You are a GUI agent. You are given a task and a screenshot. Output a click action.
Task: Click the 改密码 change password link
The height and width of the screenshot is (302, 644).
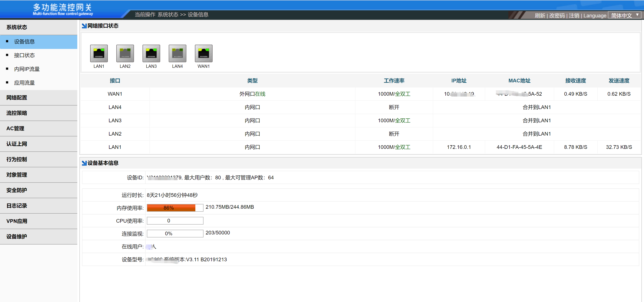557,16
